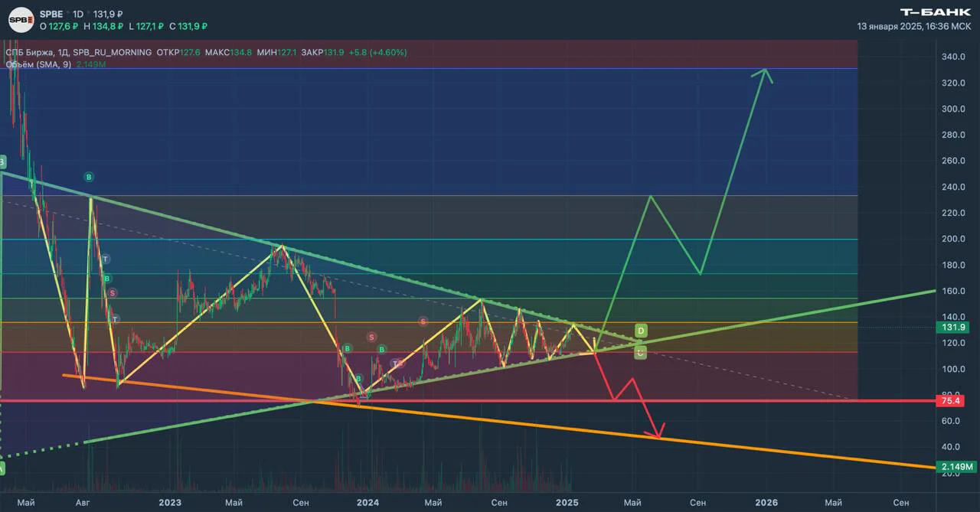Image resolution: width=980 pixels, height=512 pixels.
Task: Click the 2023 label on time axis
Action: click(169, 502)
